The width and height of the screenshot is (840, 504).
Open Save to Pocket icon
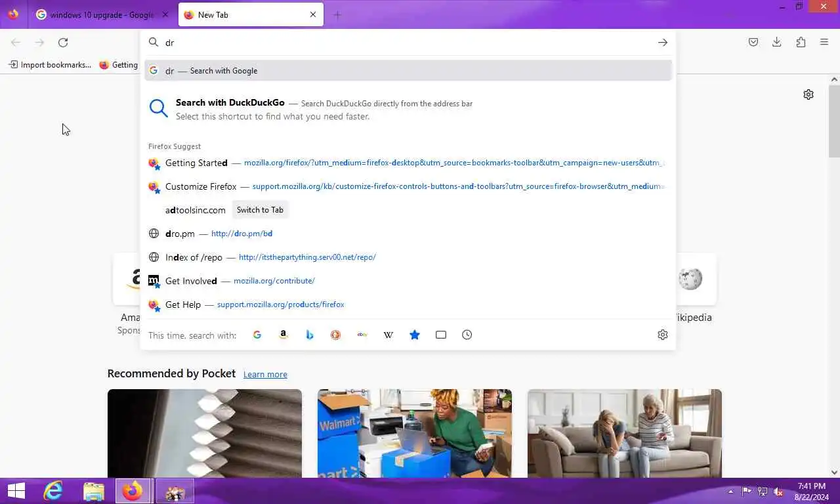753,43
